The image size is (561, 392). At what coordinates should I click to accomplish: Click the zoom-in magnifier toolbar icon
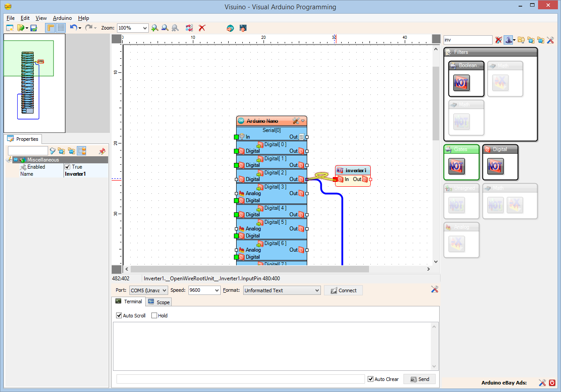pos(154,28)
